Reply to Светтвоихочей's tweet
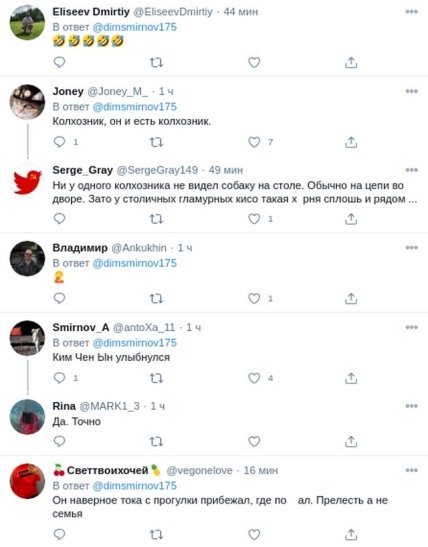 point(59,534)
